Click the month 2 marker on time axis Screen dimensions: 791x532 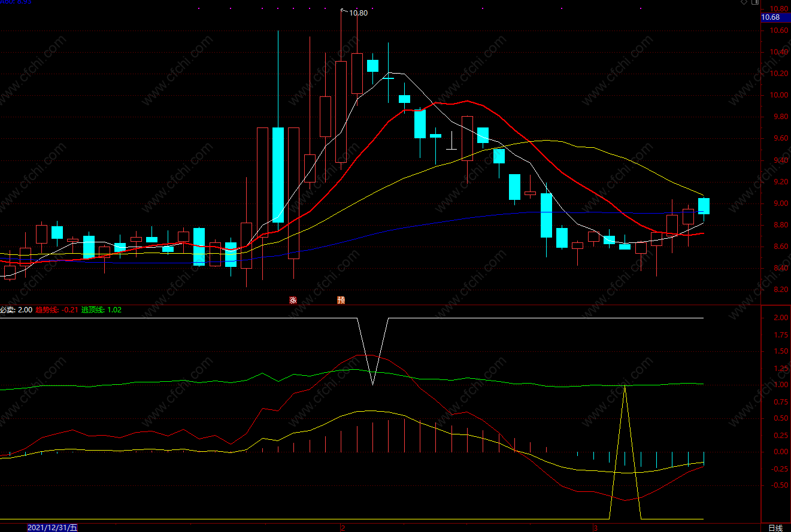(343, 528)
